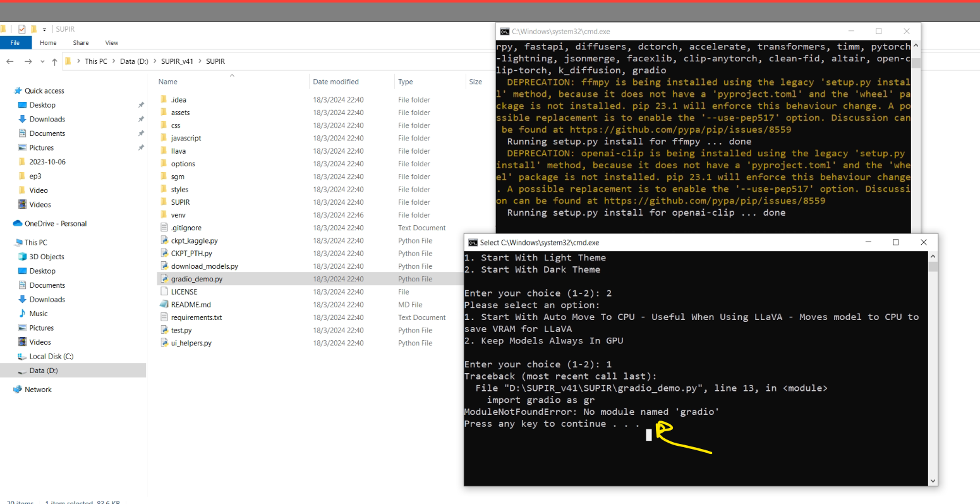Image resolution: width=980 pixels, height=504 pixels.
Task: Select the ckpt_kaggle.py file name
Action: (195, 241)
